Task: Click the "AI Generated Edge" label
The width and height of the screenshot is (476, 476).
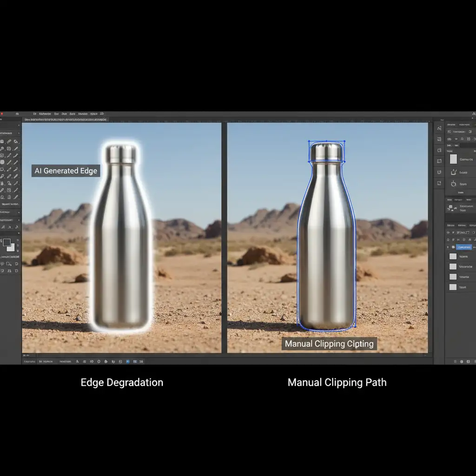Action: 66,171
